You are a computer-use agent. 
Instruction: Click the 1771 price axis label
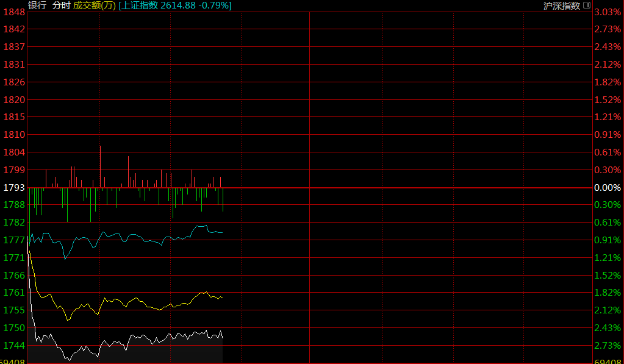pyautogui.click(x=13, y=258)
